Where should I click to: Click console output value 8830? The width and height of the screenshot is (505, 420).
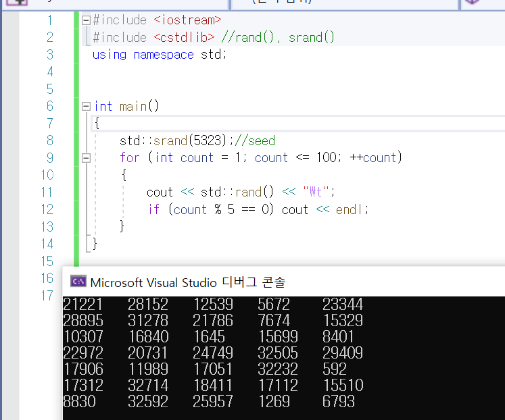79,402
